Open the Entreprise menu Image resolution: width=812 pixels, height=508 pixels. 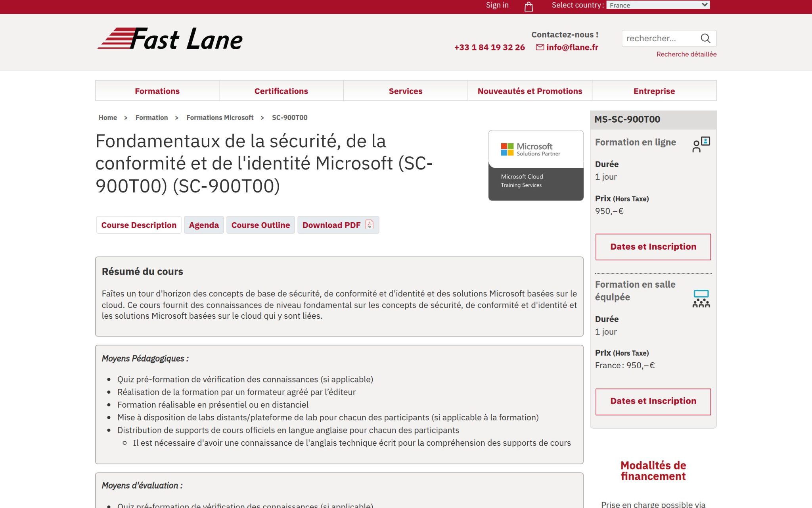tap(654, 91)
